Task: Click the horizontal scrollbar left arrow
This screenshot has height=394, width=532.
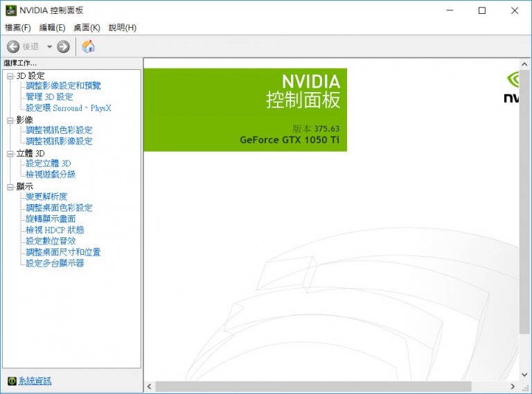Action: (x=150, y=386)
